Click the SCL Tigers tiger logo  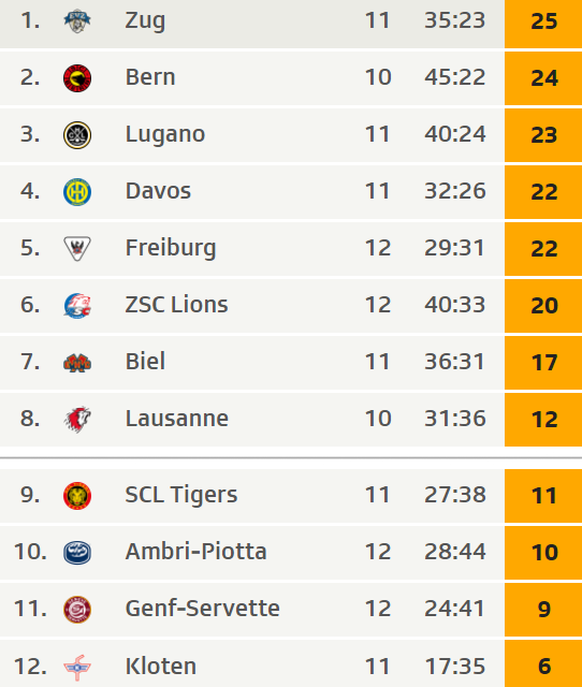tap(77, 496)
